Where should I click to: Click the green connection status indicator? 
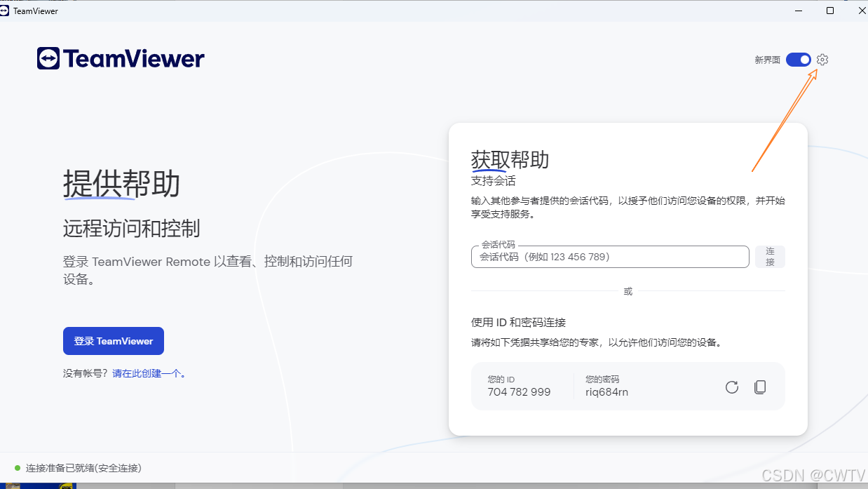tap(18, 467)
